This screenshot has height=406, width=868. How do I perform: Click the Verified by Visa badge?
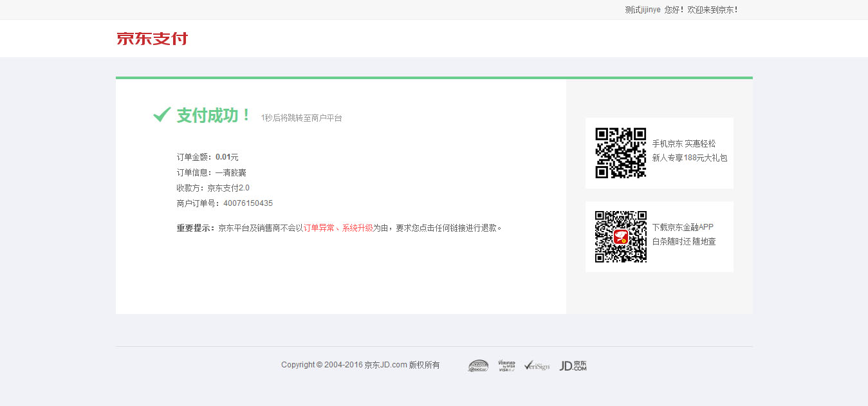tap(506, 365)
